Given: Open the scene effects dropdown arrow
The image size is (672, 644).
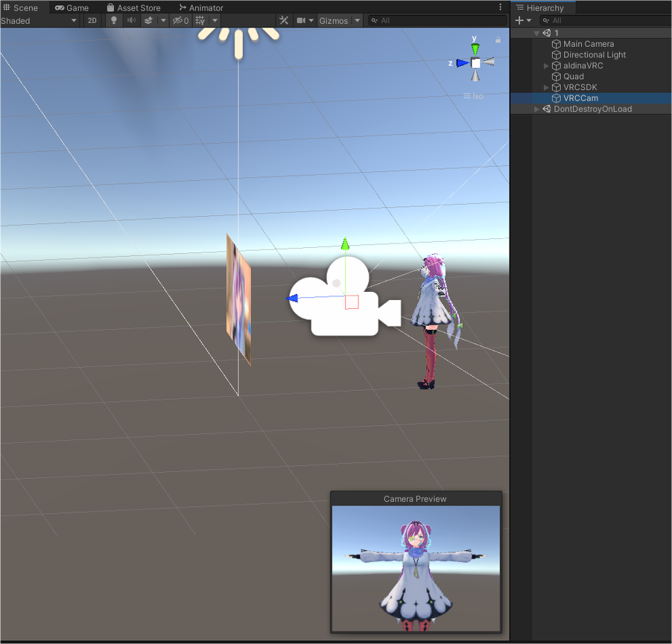Looking at the screenshot, I should click(163, 20).
